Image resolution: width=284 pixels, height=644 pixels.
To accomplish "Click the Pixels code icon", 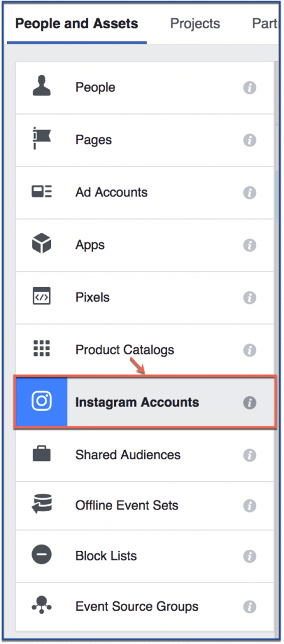I will [42, 297].
